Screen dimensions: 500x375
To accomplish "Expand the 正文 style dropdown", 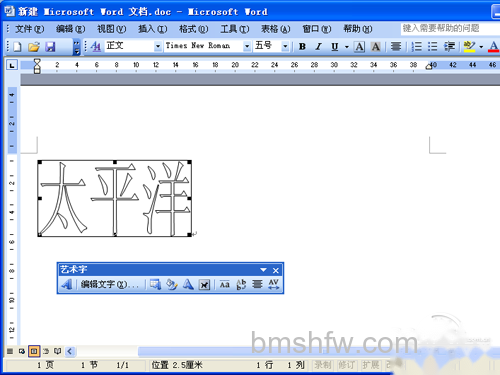I will click(158, 46).
